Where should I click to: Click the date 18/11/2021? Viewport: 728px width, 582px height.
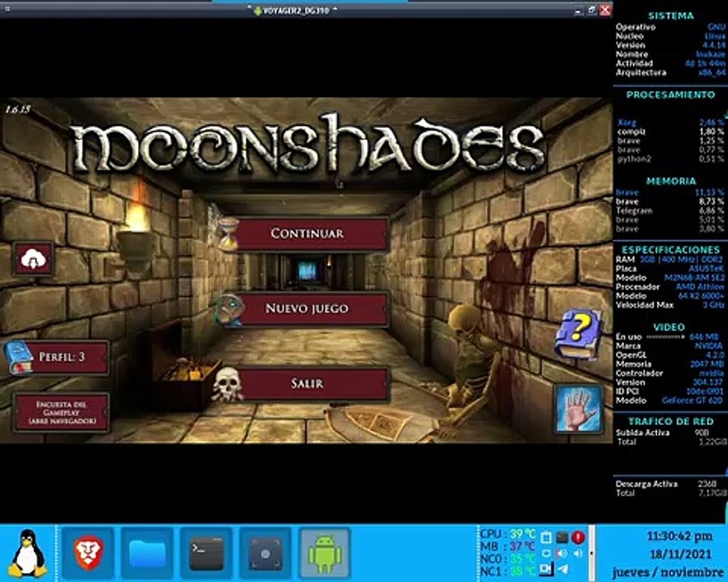click(680, 555)
